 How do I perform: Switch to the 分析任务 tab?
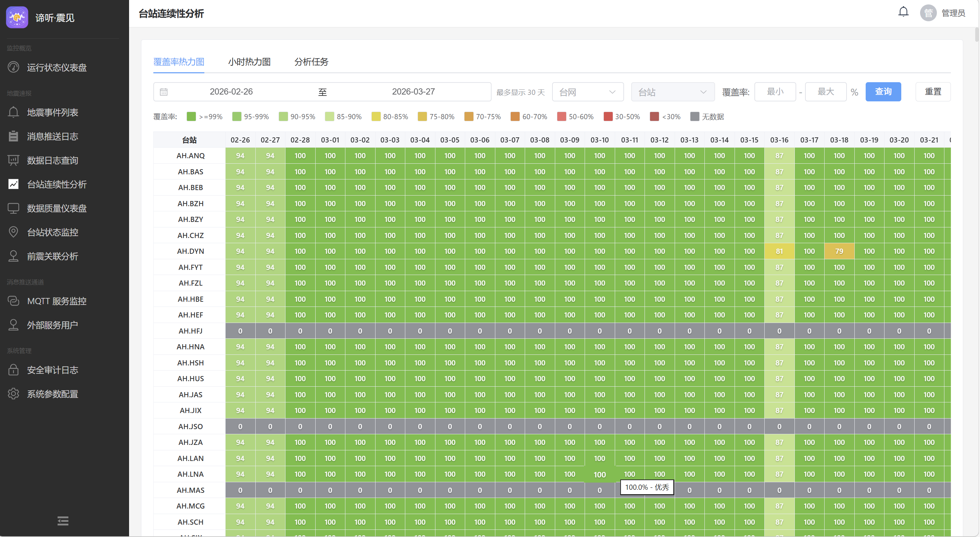coord(311,62)
